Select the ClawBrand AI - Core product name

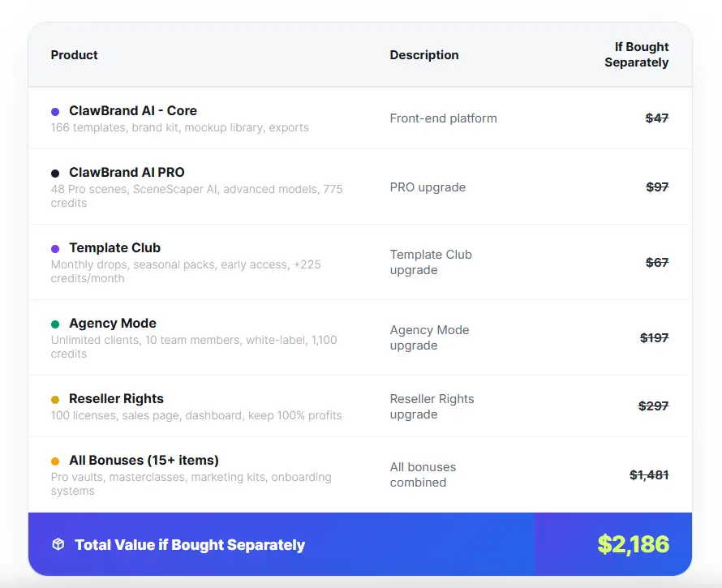tap(133, 111)
